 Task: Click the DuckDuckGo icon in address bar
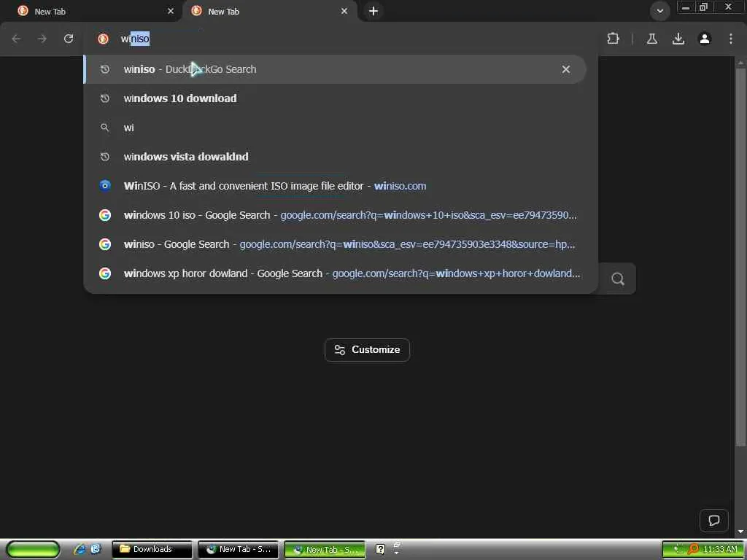pyautogui.click(x=103, y=39)
